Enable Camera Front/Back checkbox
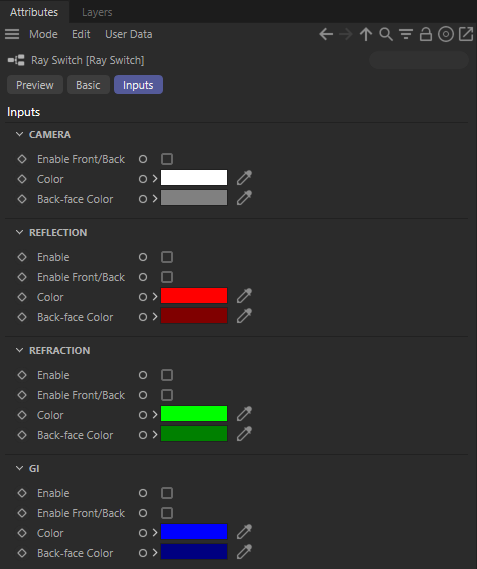 pyautogui.click(x=167, y=159)
